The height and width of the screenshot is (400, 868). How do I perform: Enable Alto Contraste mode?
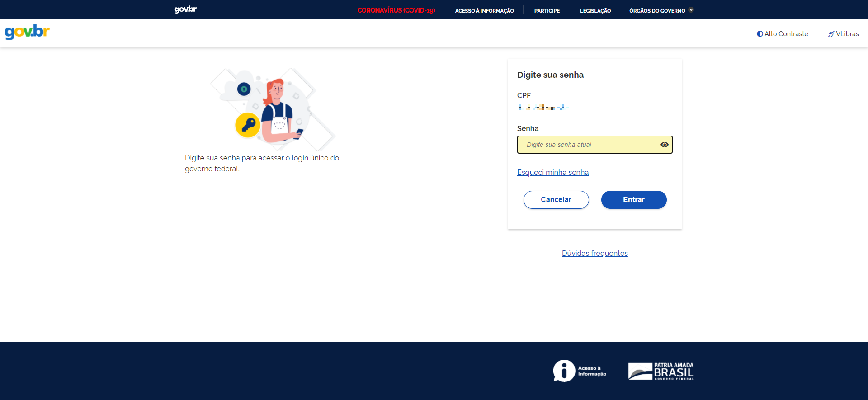783,34
